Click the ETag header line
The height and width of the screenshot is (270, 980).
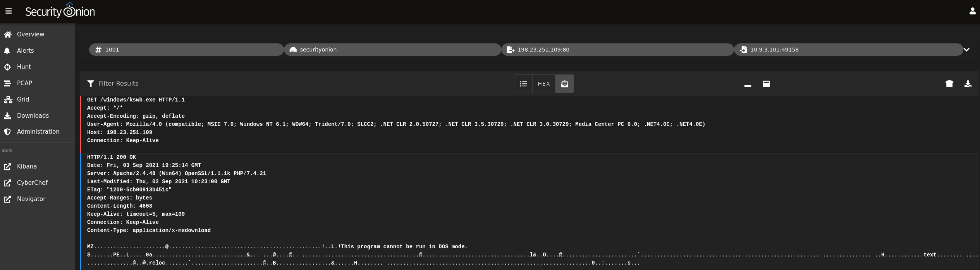pos(129,190)
